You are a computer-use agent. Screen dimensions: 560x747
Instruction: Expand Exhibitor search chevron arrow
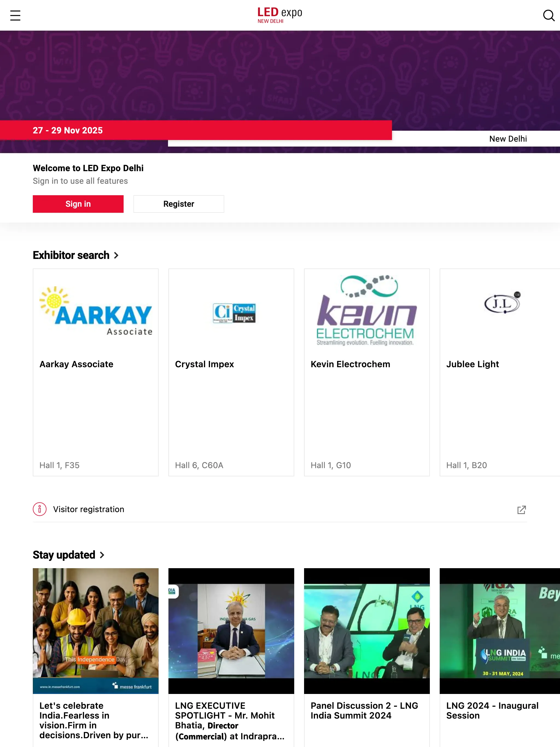(x=116, y=256)
